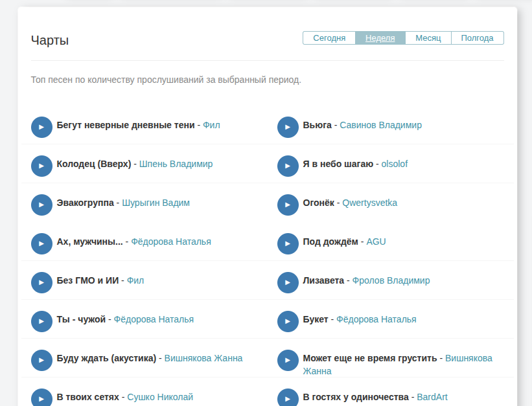Open artist link Qwertysvetka
Image resolution: width=532 pixels, height=406 pixels.
pos(369,203)
